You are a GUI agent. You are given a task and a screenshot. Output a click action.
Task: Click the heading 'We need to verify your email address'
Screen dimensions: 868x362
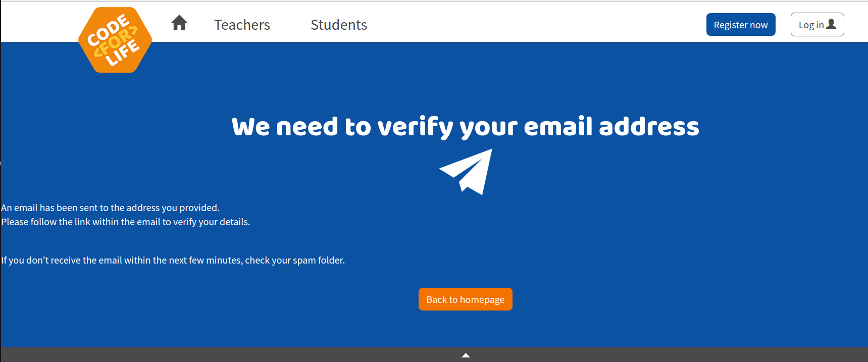465,127
